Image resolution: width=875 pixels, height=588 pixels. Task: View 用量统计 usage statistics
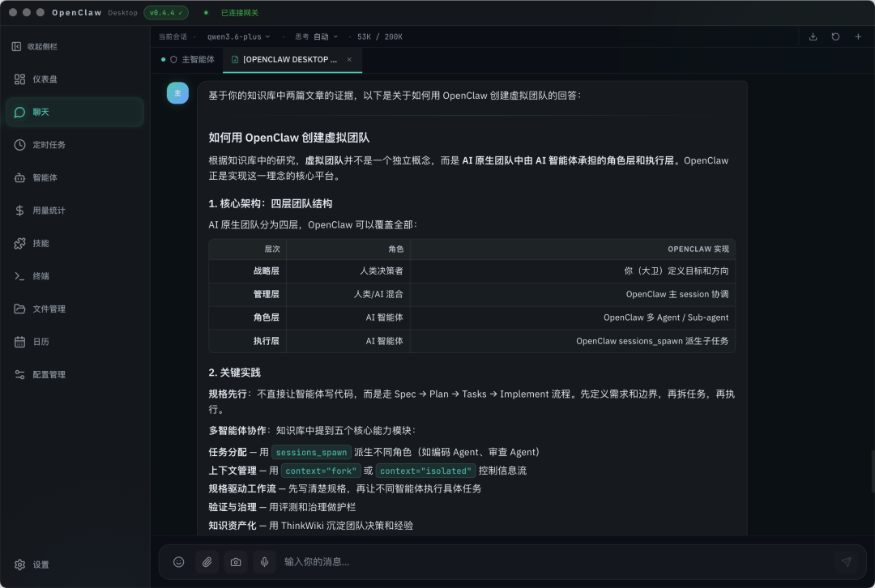click(75, 211)
